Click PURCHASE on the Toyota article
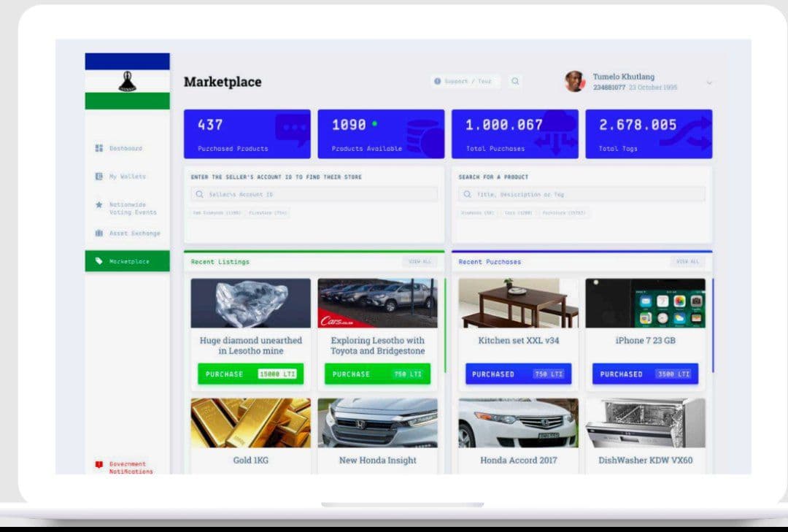Screen dimensions: 788x532 (377, 374)
